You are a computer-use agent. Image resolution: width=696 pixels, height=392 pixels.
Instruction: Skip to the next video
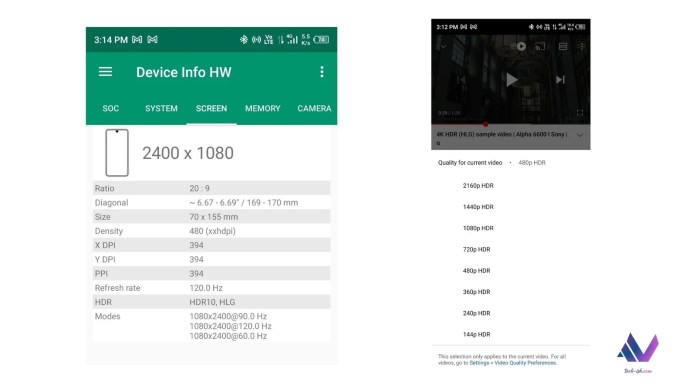coord(560,79)
